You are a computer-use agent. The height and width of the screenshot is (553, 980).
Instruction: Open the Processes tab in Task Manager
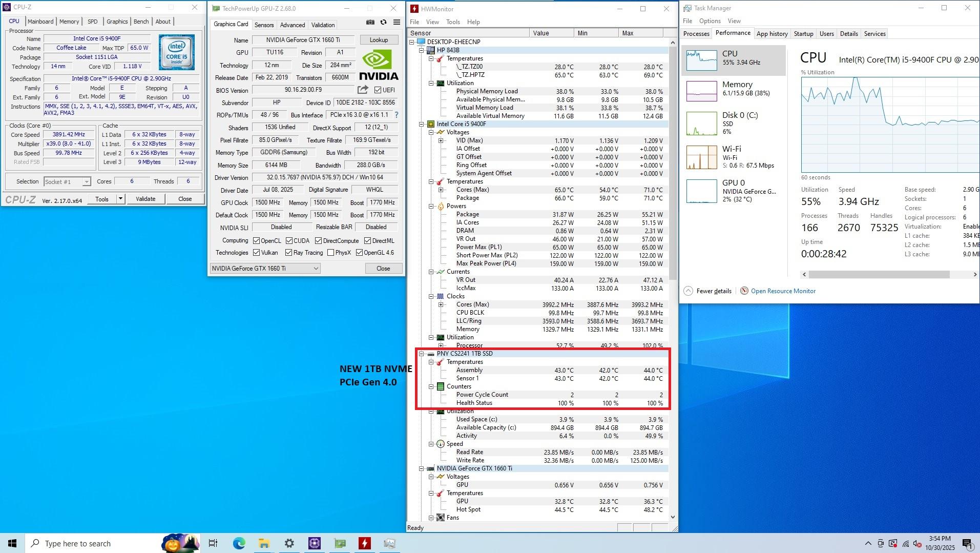tap(696, 34)
